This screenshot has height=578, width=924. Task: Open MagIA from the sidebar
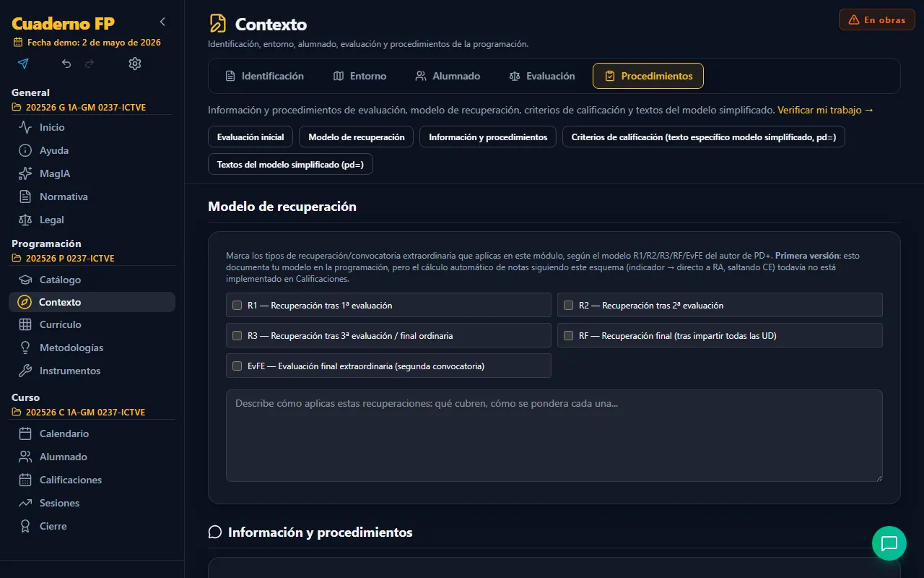92,173
